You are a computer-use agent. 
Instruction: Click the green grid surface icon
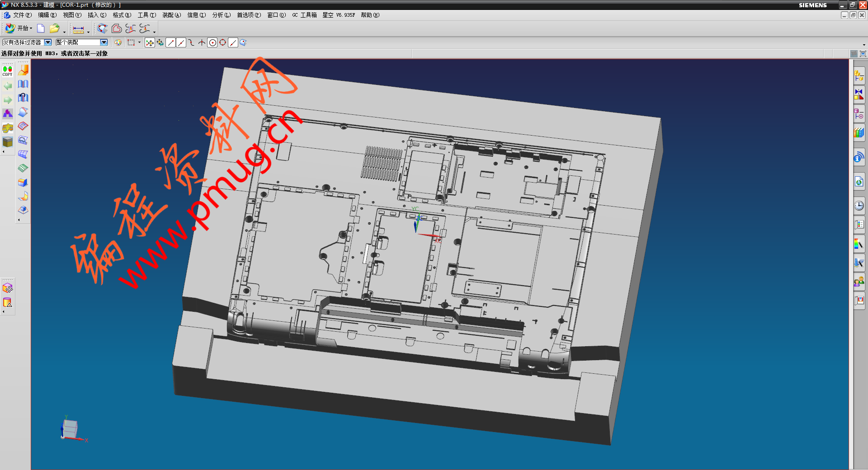[23, 168]
